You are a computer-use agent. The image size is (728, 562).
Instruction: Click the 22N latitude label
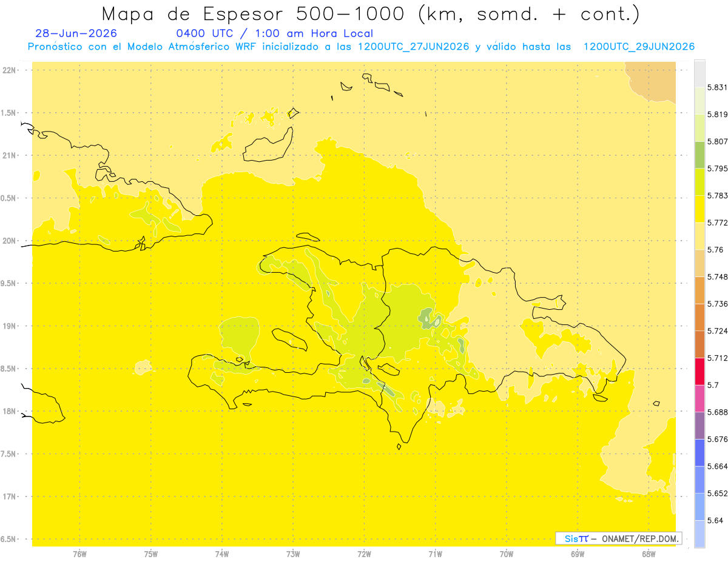click(x=10, y=70)
